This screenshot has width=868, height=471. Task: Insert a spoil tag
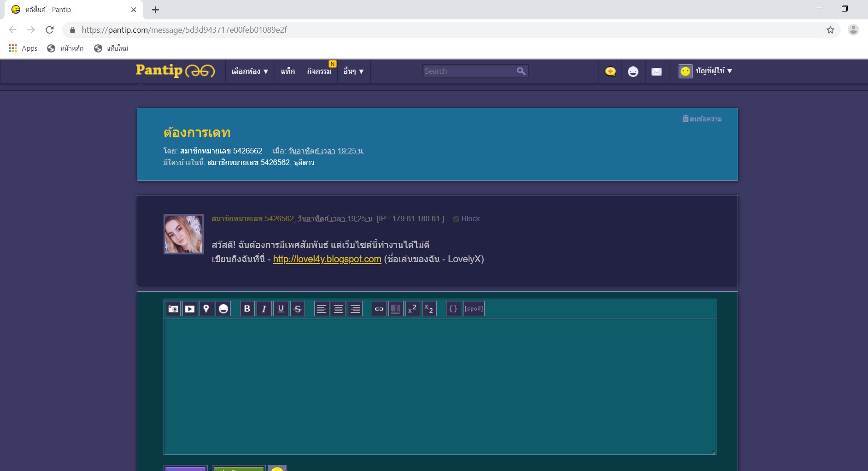point(474,309)
